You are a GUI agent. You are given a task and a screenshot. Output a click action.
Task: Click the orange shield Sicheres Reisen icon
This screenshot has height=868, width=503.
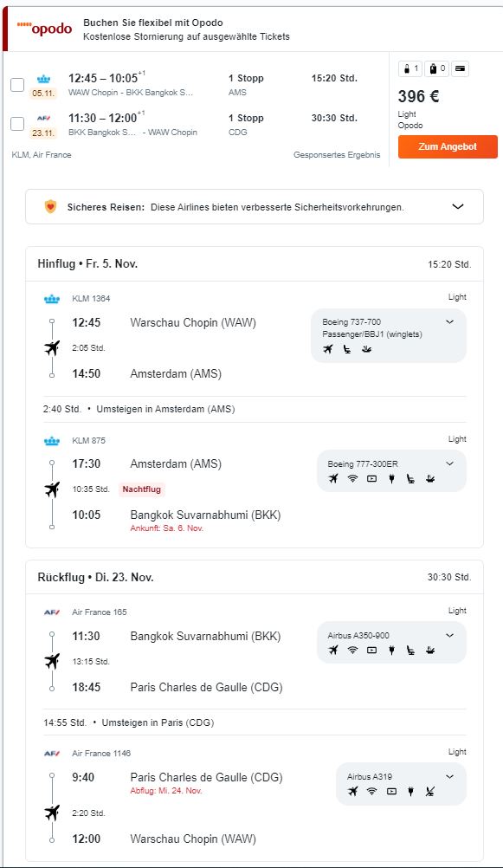[50, 207]
